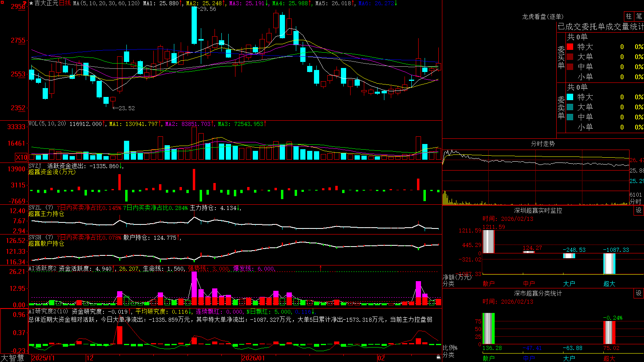Click the 12 month marker on timeline

coord(90,358)
